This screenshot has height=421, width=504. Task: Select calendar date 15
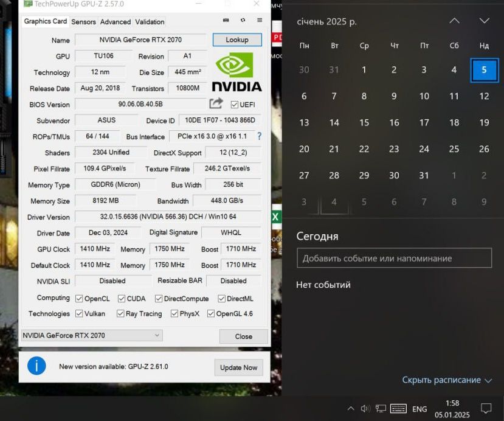[x=364, y=122]
